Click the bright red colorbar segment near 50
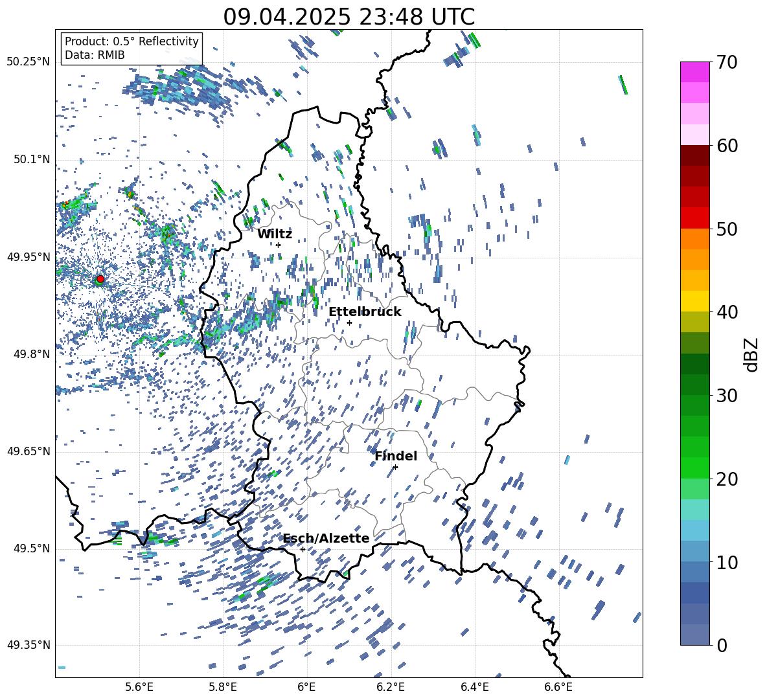Image resolution: width=767 pixels, height=700 pixels. point(694,218)
